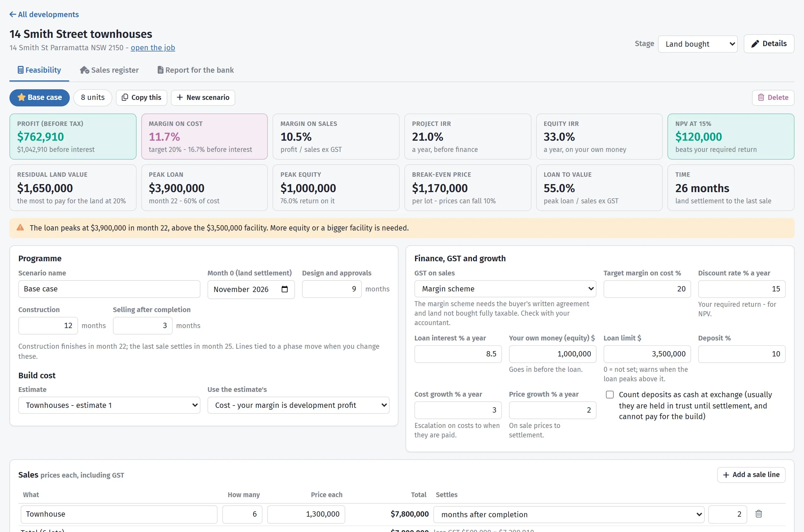804x532 pixels.
Task: Click the back arrow beside All developments
Action: [12, 14]
